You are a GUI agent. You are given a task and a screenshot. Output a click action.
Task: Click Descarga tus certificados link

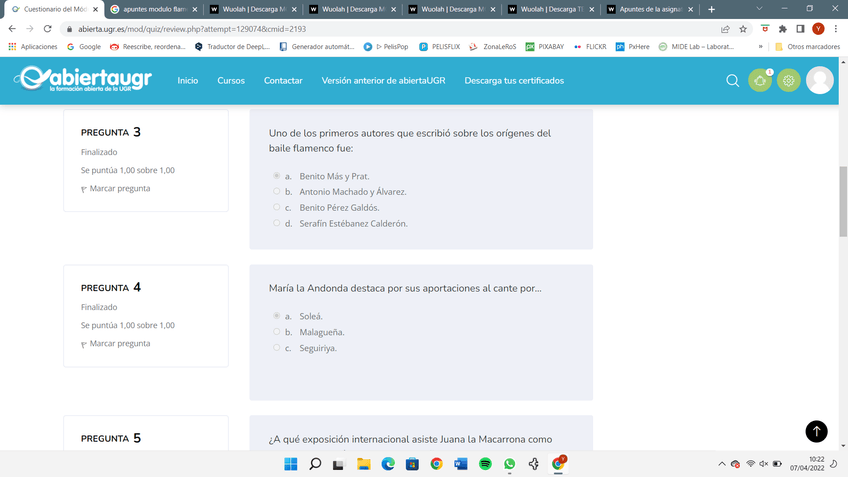click(514, 81)
